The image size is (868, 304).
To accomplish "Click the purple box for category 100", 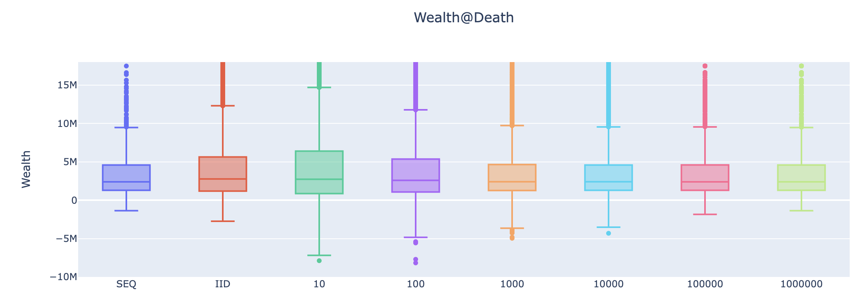I will click(x=416, y=175).
